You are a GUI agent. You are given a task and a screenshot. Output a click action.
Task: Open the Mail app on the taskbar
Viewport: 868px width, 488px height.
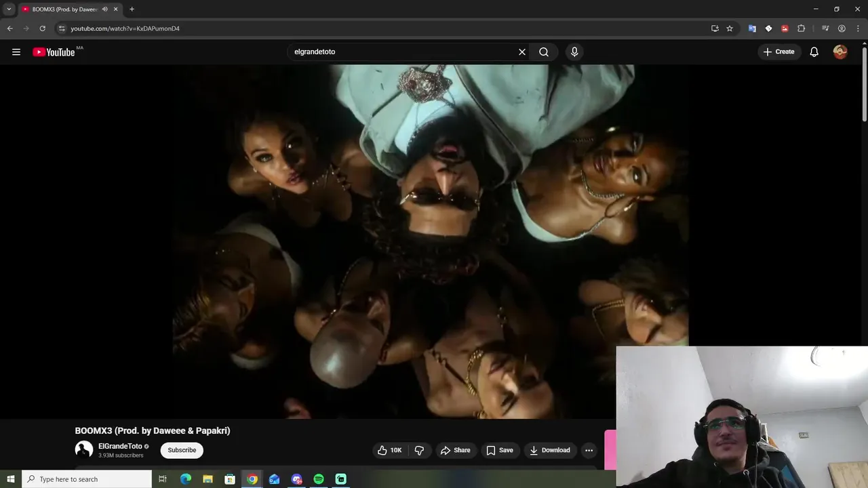pyautogui.click(x=275, y=479)
